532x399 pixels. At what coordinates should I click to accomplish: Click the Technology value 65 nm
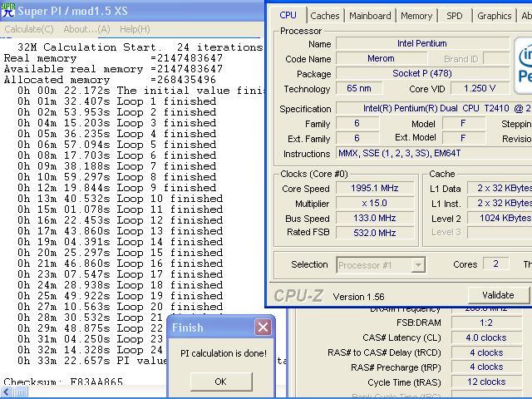tap(359, 89)
